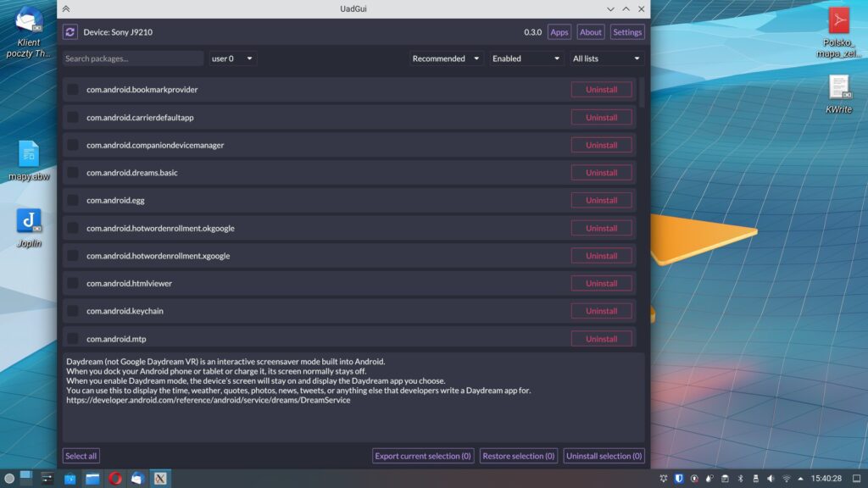The height and width of the screenshot is (488, 868).
Task: Select checkbox for hotwordenrollment.xgoogle
Action: click(73, 256)
